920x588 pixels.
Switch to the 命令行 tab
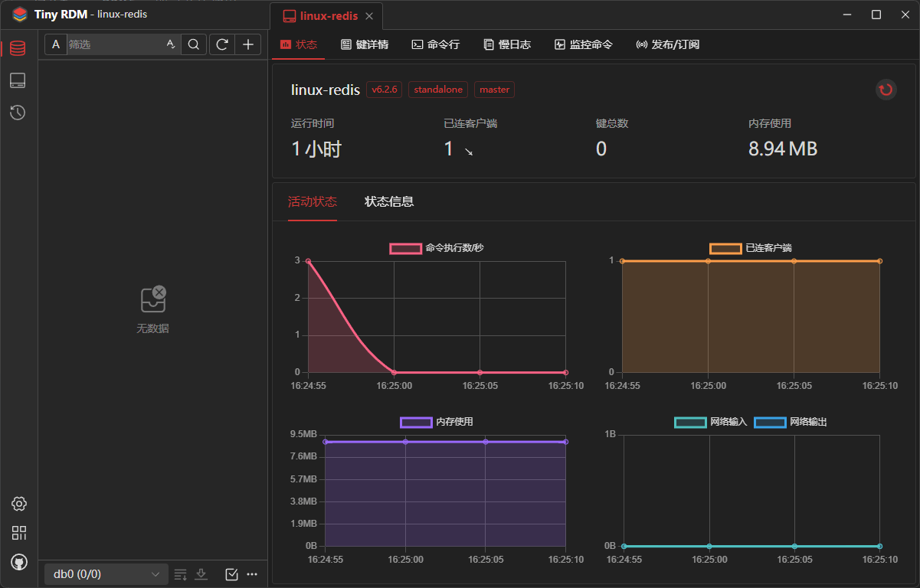point(436,44)
